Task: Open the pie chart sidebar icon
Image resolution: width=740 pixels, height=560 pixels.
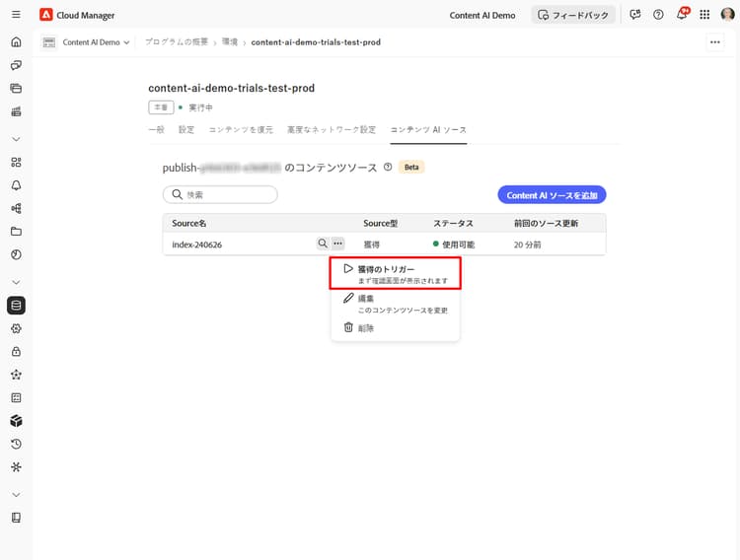Action: click(x=16, y=254)
